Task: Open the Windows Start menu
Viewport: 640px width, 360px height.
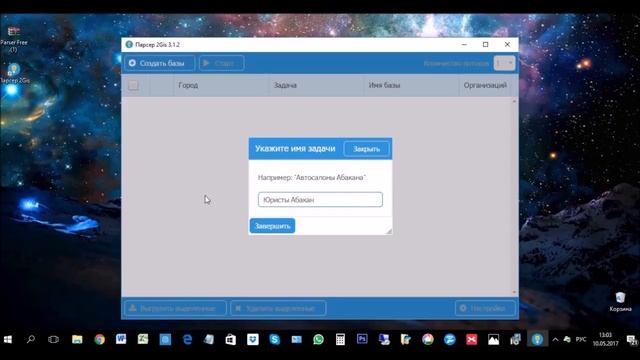Action: (8, 340)
